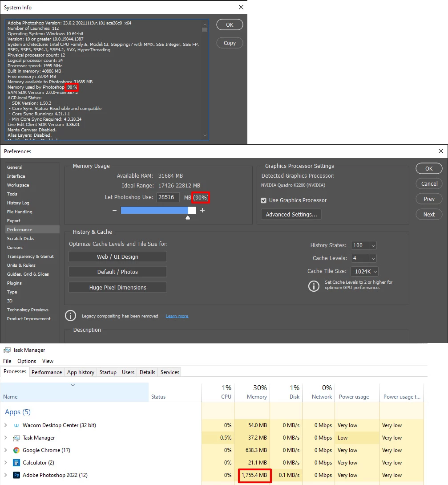Open Advanced Settings for graphics processor
Screen dimensions: 448x485
tap(291, 214)
